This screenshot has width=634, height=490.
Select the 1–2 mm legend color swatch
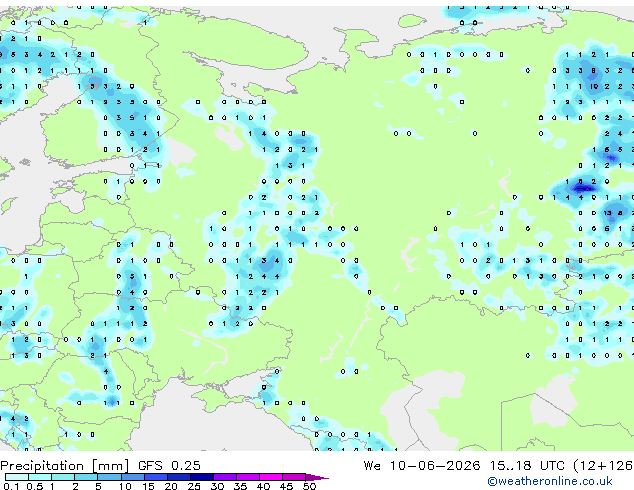[x=63, y=477]
